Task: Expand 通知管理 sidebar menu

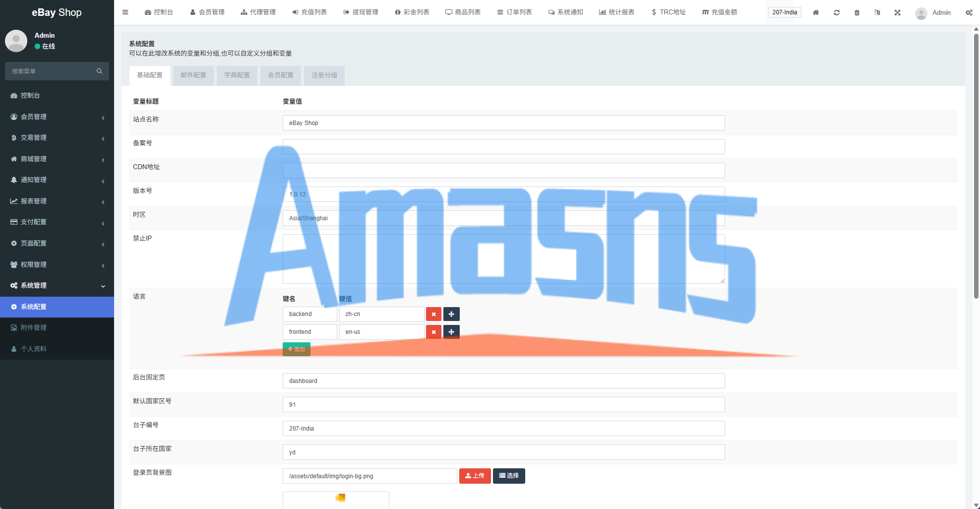Action: click(57, 180)
